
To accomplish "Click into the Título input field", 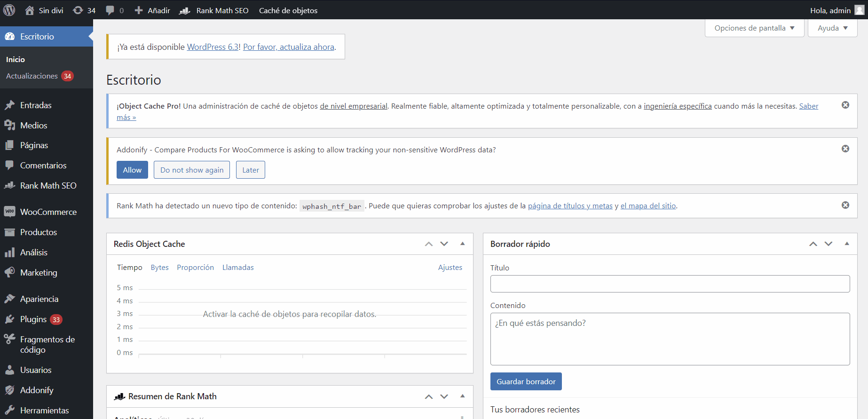I will click(x=670, y=284).
